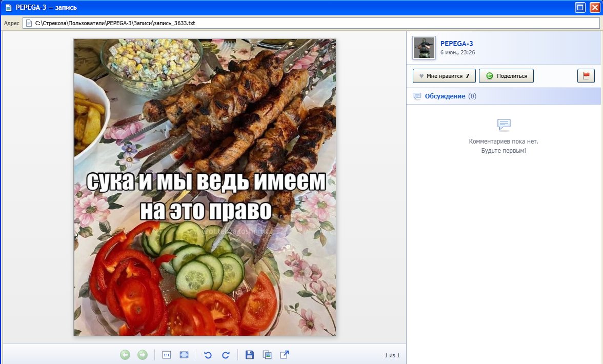Share the post via Поделиться button
The width and height of the screenshot is (603, 364).
506,76
